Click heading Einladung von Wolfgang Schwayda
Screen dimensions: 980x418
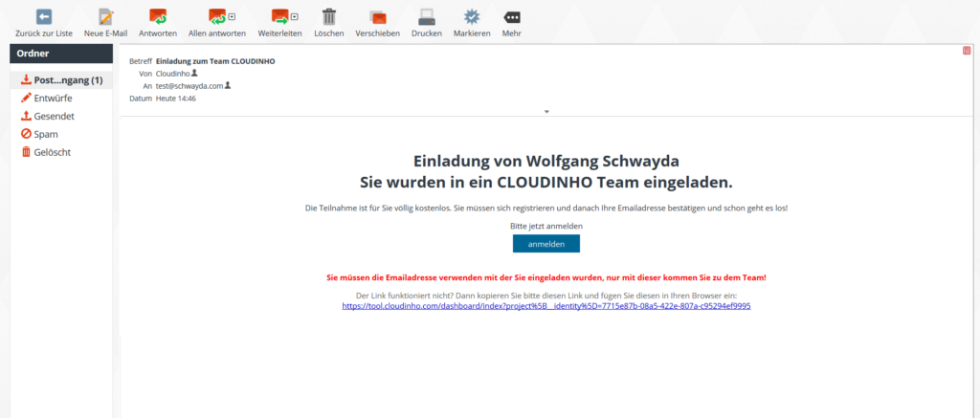coord(546,161)
